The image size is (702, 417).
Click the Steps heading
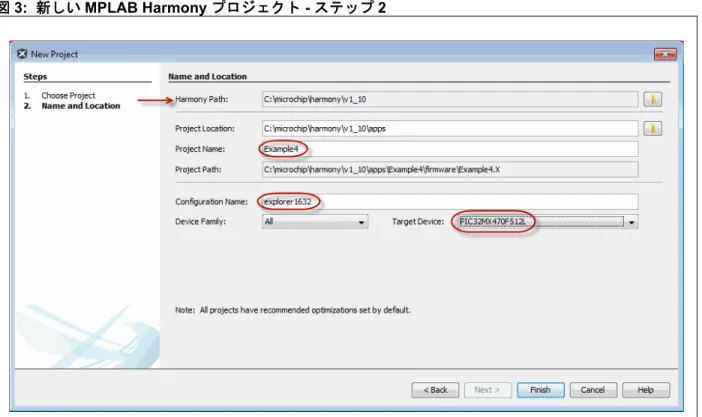[x=35, y=76]
